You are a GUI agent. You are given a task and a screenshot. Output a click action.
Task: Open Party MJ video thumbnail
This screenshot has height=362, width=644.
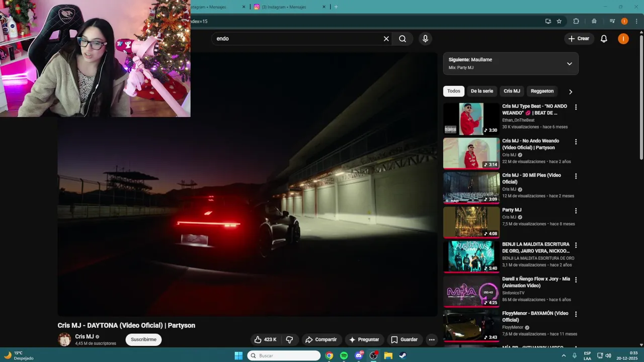click(471, 222)
